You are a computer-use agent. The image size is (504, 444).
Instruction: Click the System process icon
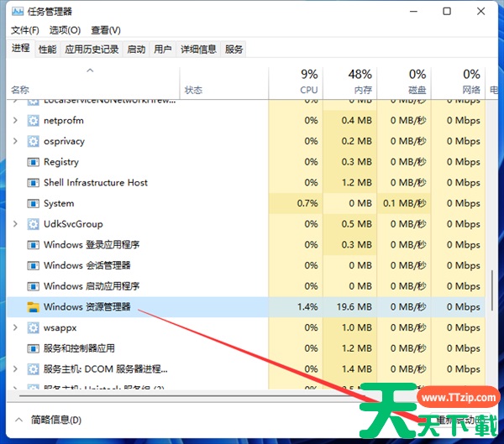click(x=33, y=203)
